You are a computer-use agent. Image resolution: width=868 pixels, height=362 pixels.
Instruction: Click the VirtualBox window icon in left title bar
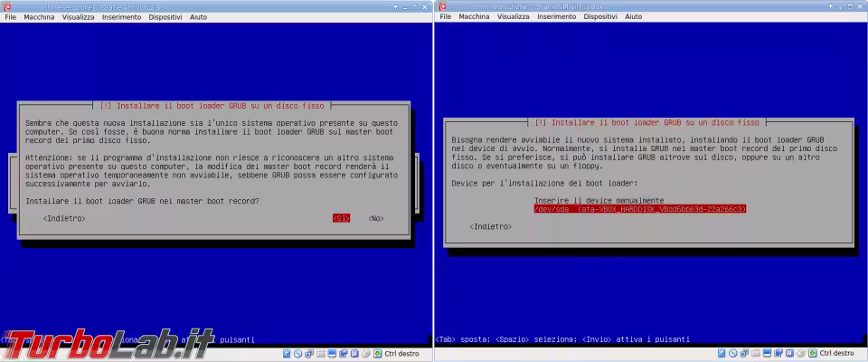(7, 5)
